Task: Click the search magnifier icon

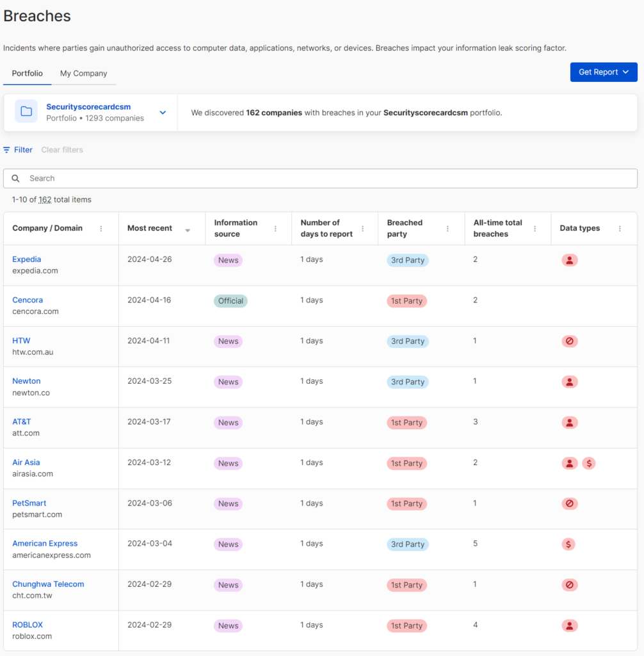Action: [15, 179]
